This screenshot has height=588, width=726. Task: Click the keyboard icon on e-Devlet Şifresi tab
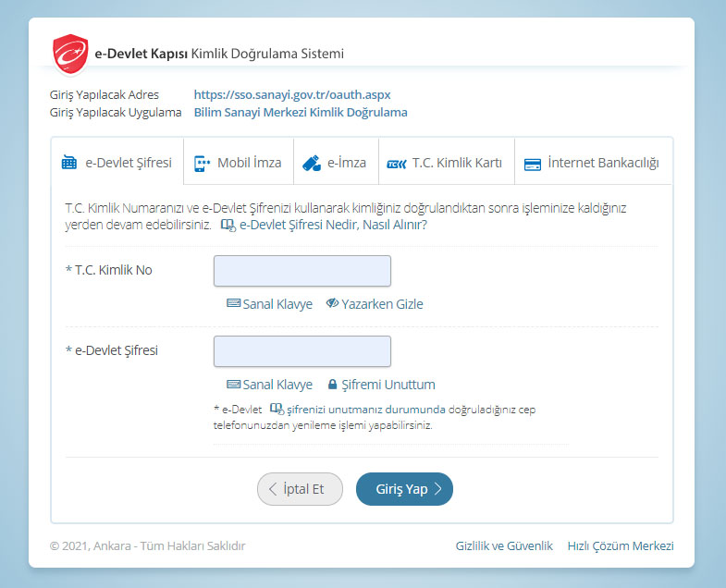coord(69,163)
